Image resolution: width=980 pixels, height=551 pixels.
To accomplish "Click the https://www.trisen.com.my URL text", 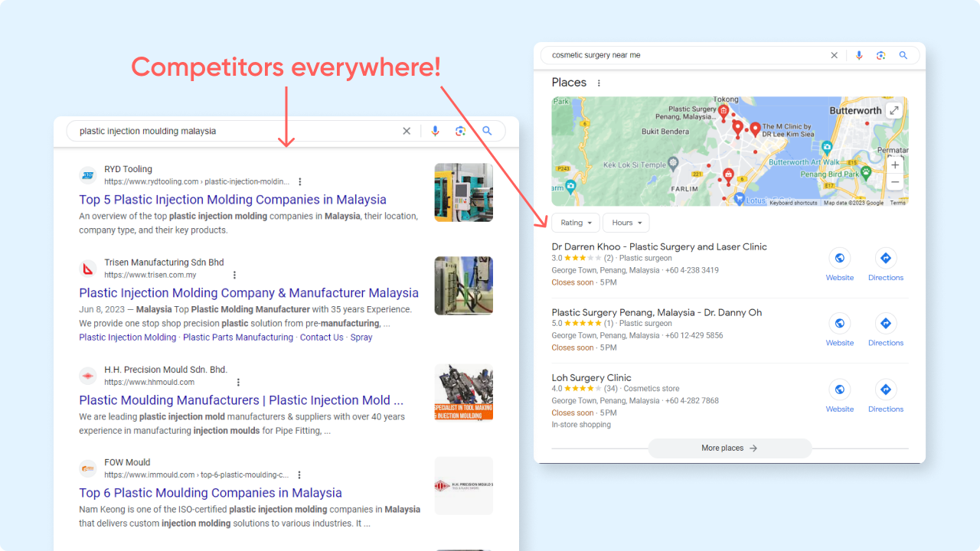I will (150, 275).
